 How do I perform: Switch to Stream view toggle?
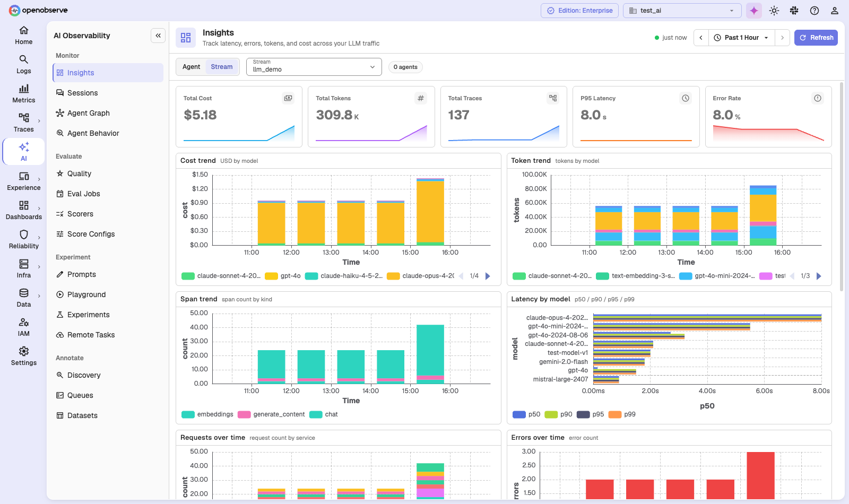coord(222,67)
